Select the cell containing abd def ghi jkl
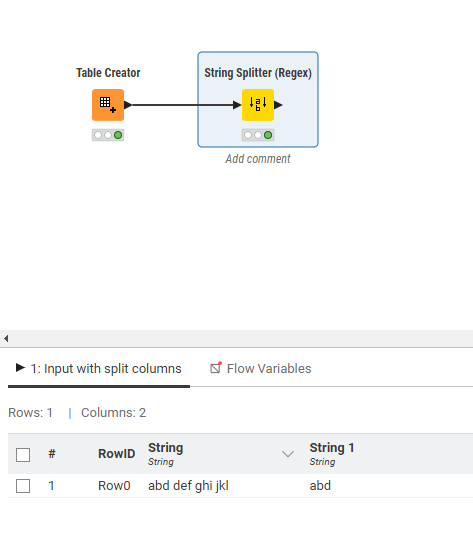The image size is (473, 555). click(x=188, y=486)
